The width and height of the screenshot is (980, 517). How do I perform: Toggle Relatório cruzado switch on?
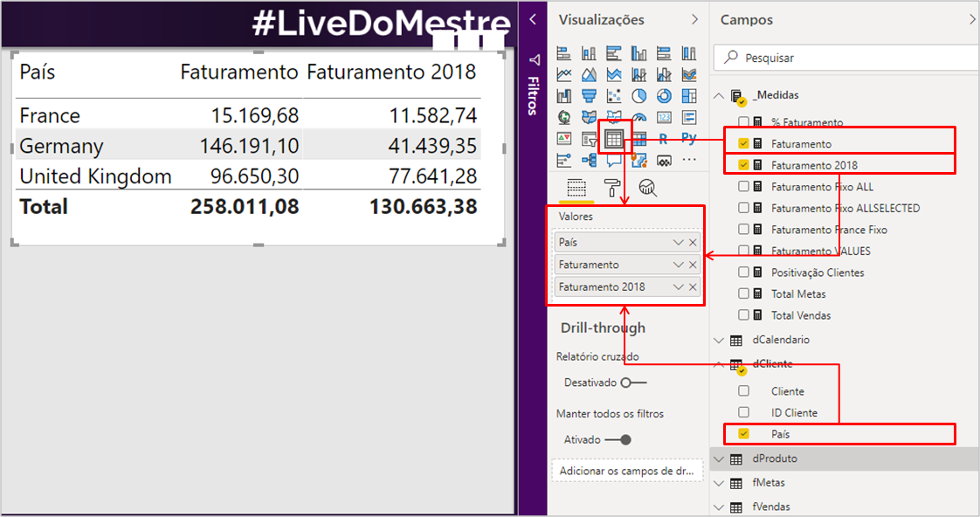click(x=634, y=383)
